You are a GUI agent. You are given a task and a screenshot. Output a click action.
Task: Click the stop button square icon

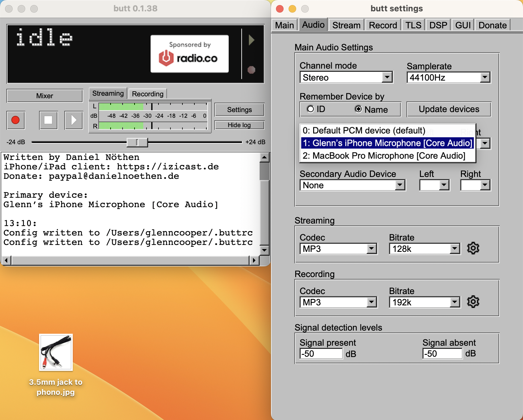pos(48,120)
